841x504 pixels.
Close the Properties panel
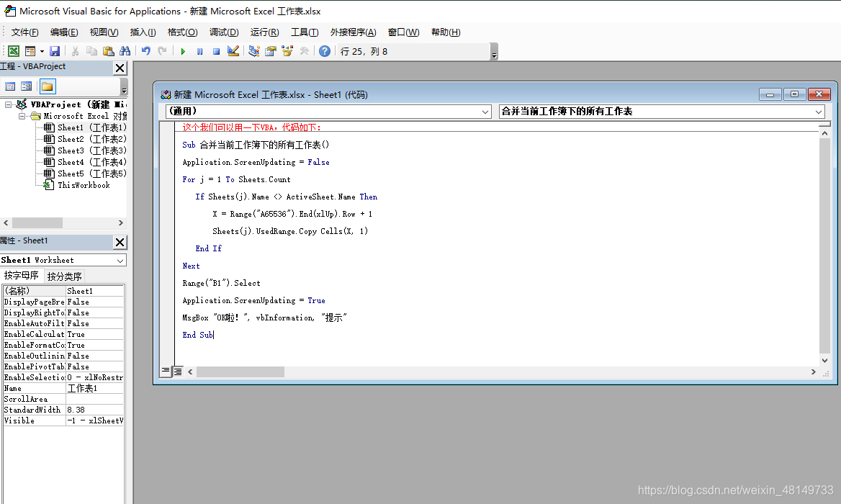tap(120, 243)
